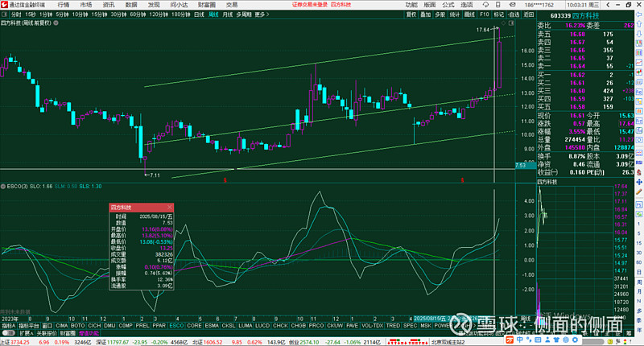This screenshot has height=346, width=644.
Task: Open the 指标A tab
Action: tap(8, 325)
